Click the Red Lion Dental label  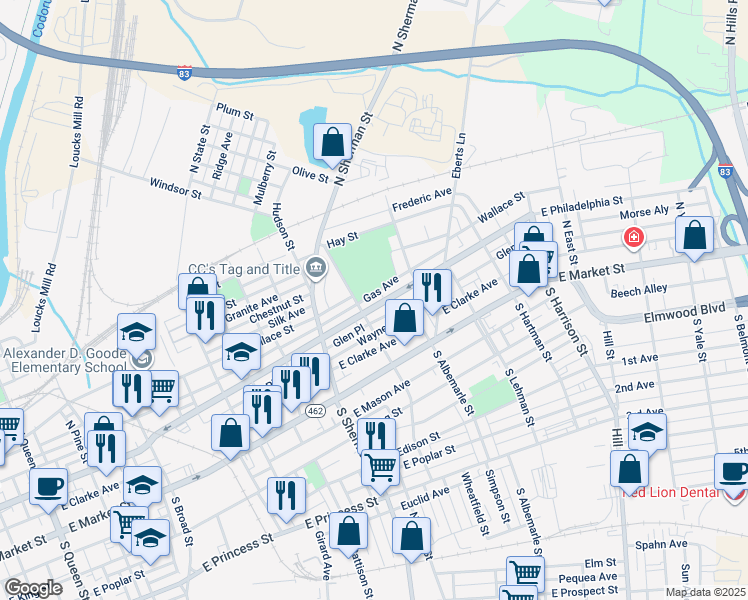pos(670,493)
